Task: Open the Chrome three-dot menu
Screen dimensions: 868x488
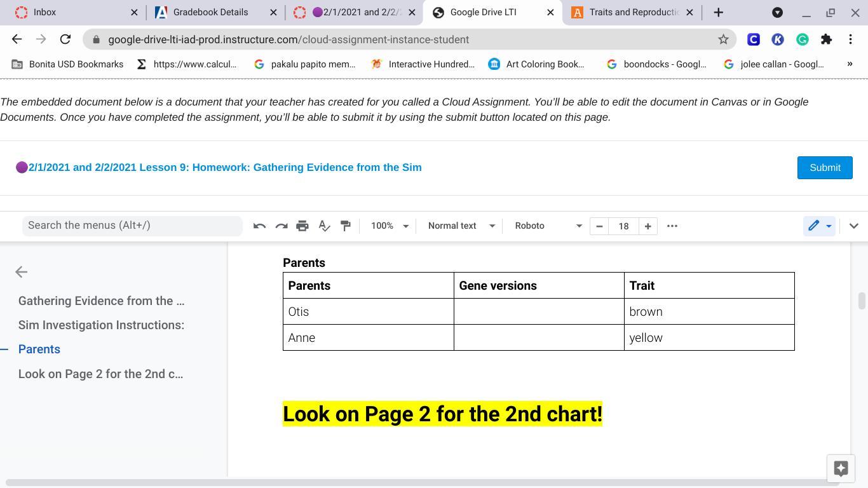Action: coord(851,39)
